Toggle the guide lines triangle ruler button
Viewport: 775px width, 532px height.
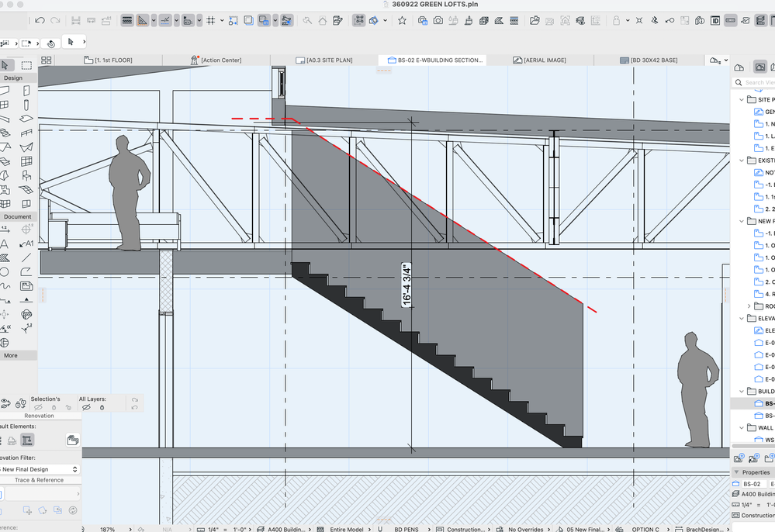tap(142, 20)
